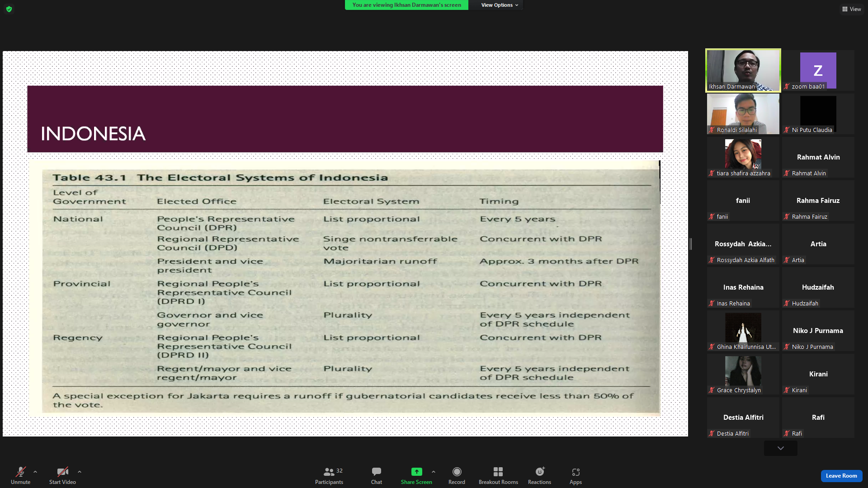This screenshot has height=488, width=868.
Task: Select Ronaldi Silalahi's video tile
Action: pyautogui.click(x=743, y=114)
